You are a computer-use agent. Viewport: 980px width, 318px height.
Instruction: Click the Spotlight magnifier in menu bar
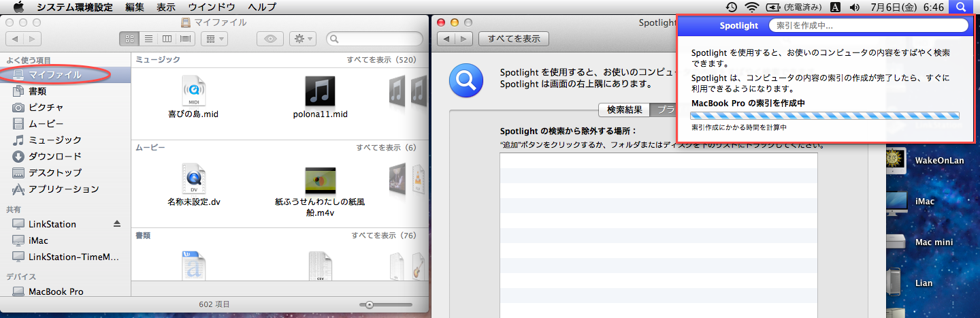(960, 7)
